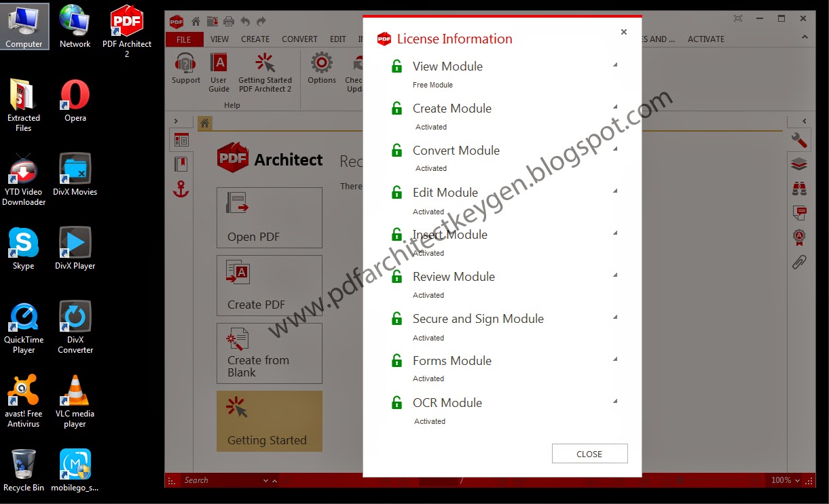The width and height of the screenshot is (829, 504).
Task: Click the home icon in the title bar
Action: click(196, 21)
